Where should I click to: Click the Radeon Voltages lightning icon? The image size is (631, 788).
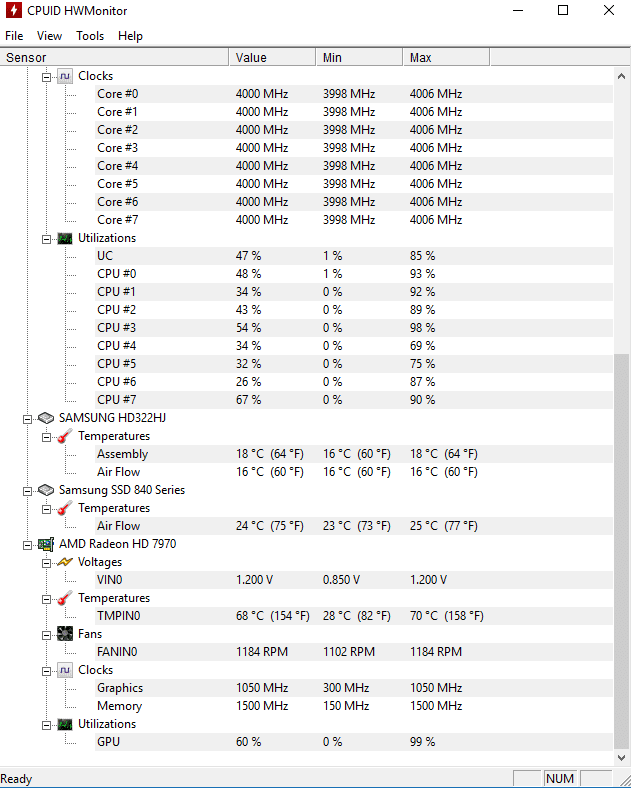[x=65, y=562]
